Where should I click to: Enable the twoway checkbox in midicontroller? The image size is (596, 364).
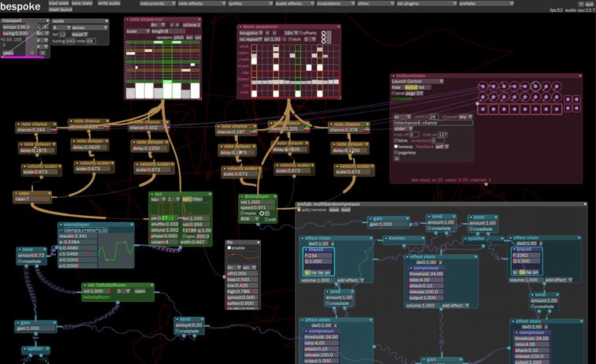coord(396,147)
